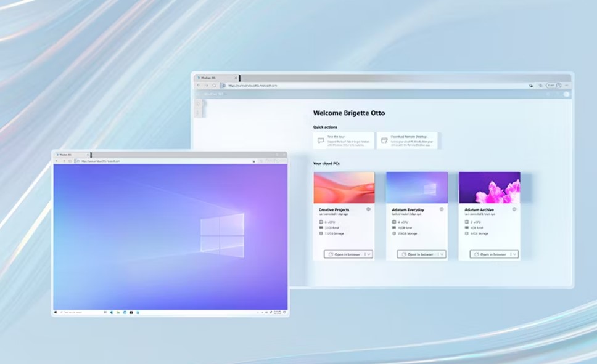Click refresh icon in the Windows 365 browser
597x364 pixels.
pos(214,86)
